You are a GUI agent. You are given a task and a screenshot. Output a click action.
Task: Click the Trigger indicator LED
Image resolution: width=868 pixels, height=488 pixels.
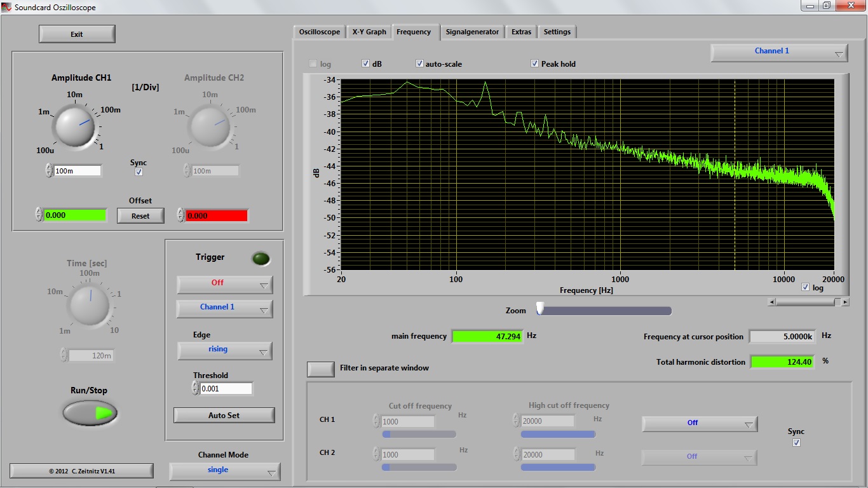pos(261,259)
